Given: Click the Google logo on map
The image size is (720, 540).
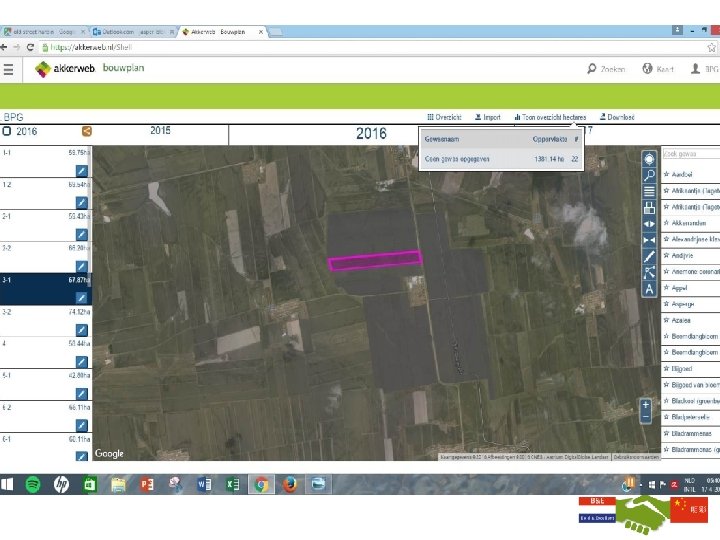Looking at the screenshot, I should point(109,453).
